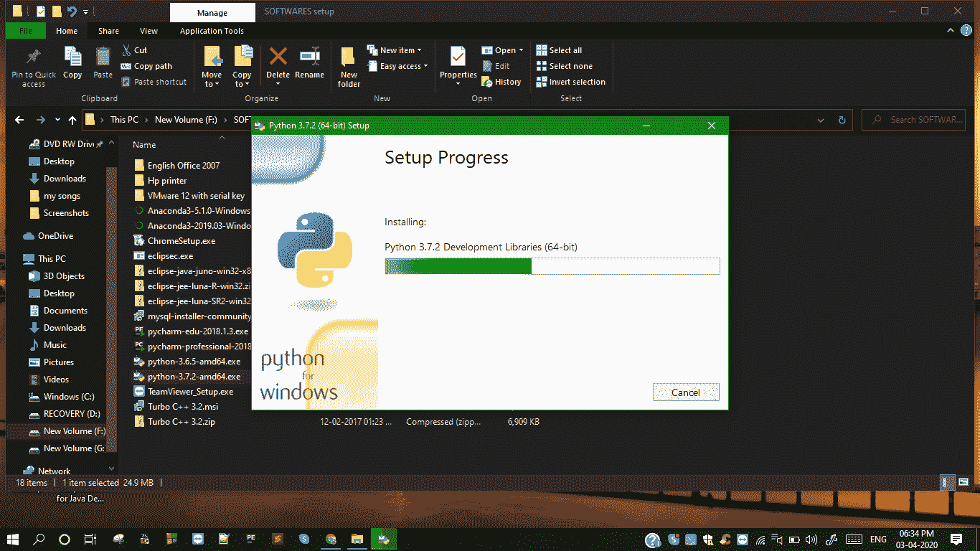This screenshot has height=551, width=980.
Task: Open the Explorer Help question mark
Action: point(966,31)
